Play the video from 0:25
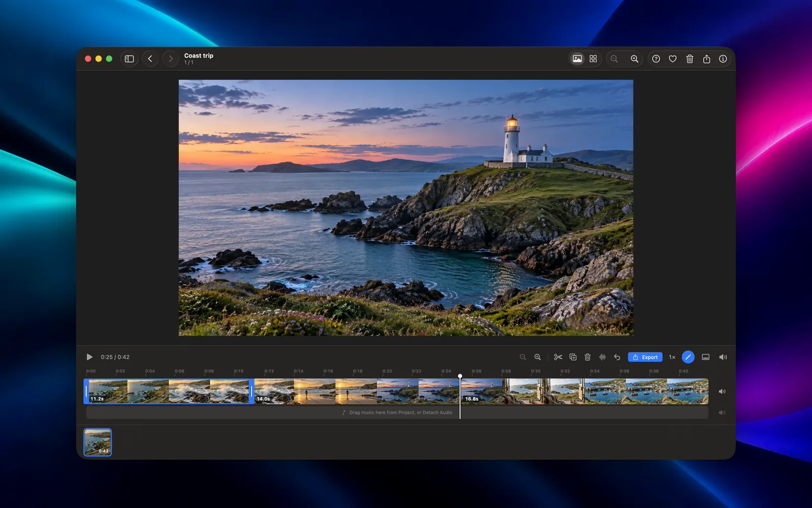The width and height of the screenshot is (812, 508). coord(89,357)
